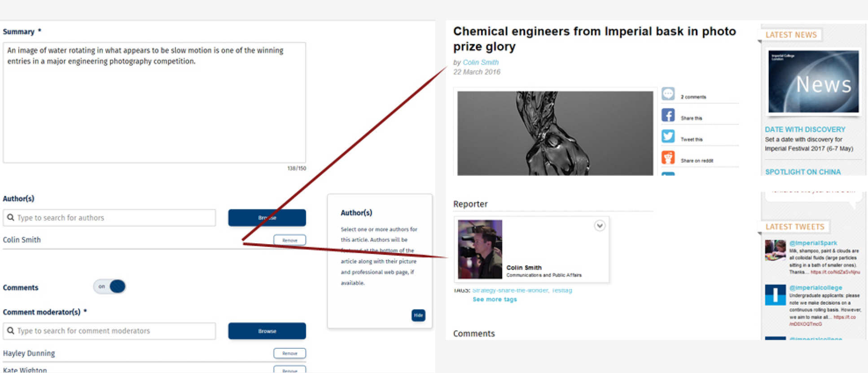Open the Date with Discovery news link

[x=805, y=130]
